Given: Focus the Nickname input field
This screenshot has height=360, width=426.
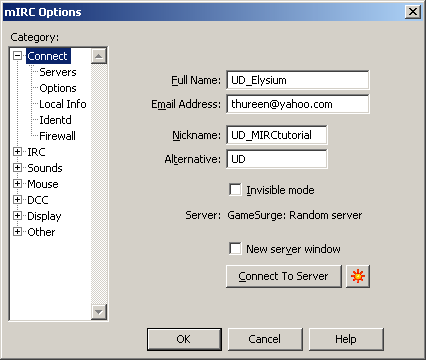Looking at the screenshot, I should coord(277,135).
